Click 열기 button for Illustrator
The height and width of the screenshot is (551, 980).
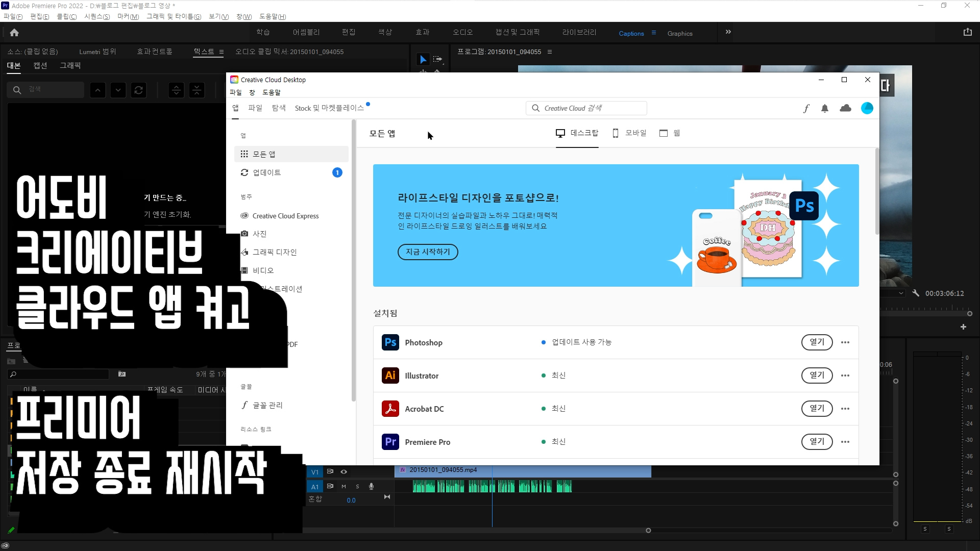pos(817,375)
